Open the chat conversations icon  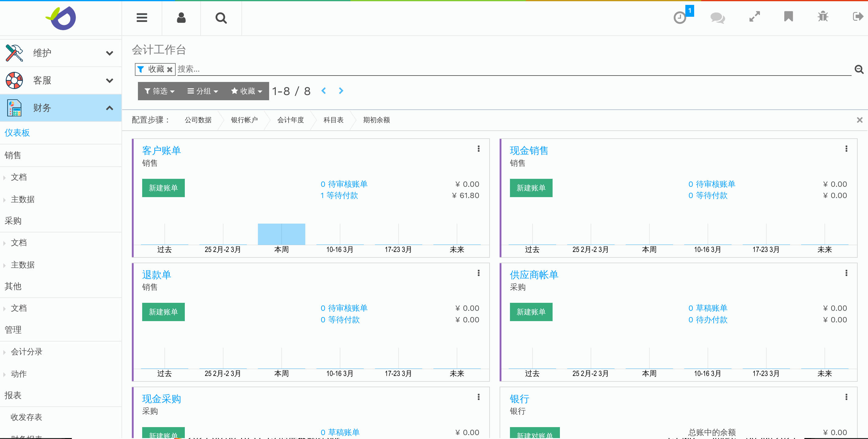pyautogui.click(x=717, y=18)
